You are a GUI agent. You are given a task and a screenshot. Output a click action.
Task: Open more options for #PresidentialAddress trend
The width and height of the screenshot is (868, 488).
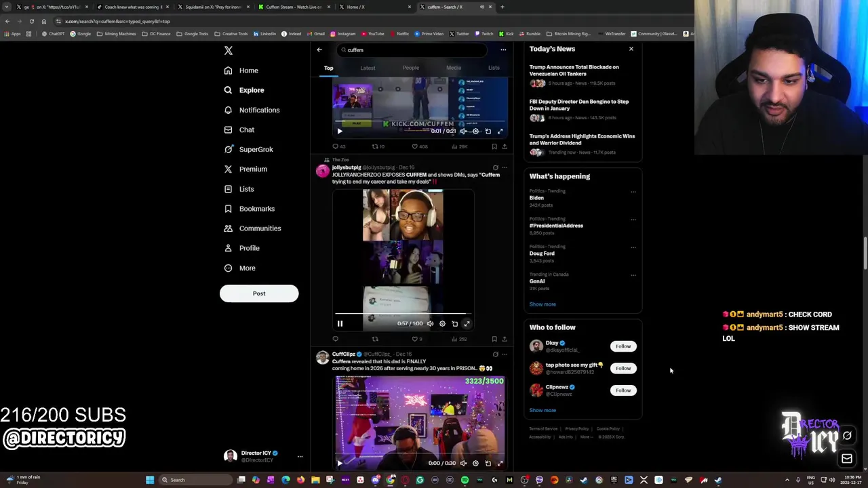pos(633,220)
